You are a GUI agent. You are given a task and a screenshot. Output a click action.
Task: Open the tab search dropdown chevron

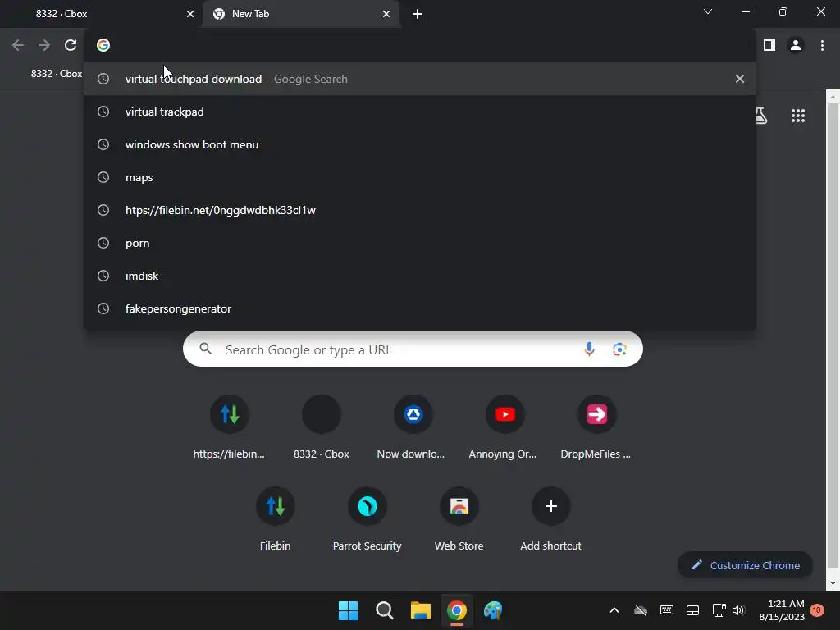[x=708, y=11]
